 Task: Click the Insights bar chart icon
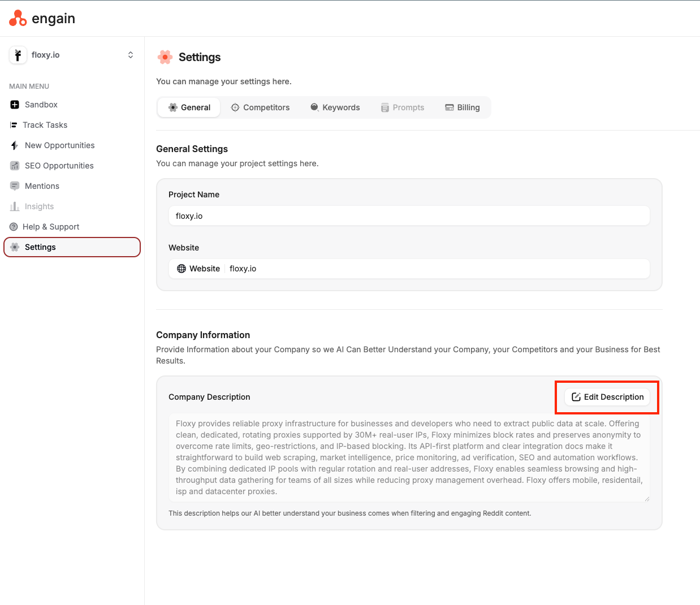[15, 206]
